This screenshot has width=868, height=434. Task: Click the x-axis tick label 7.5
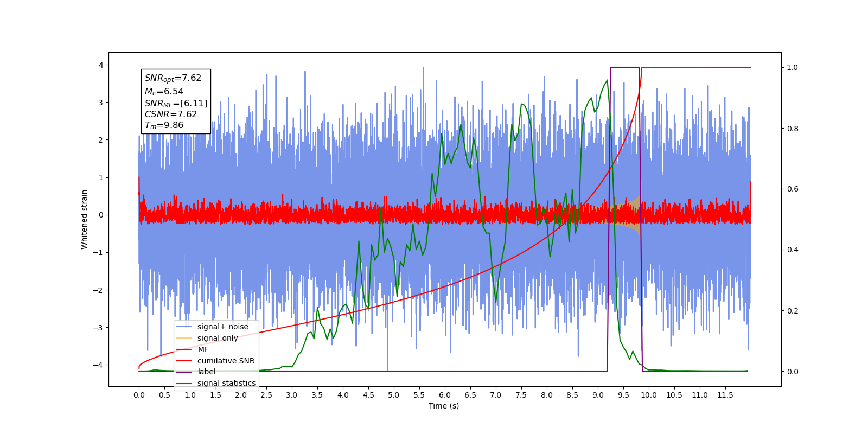pos(521,395)
